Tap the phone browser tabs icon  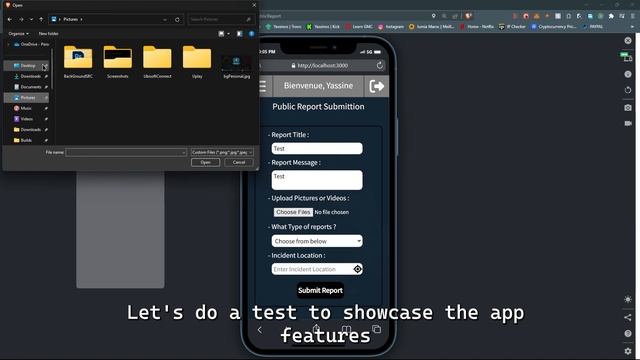point(376,329)
